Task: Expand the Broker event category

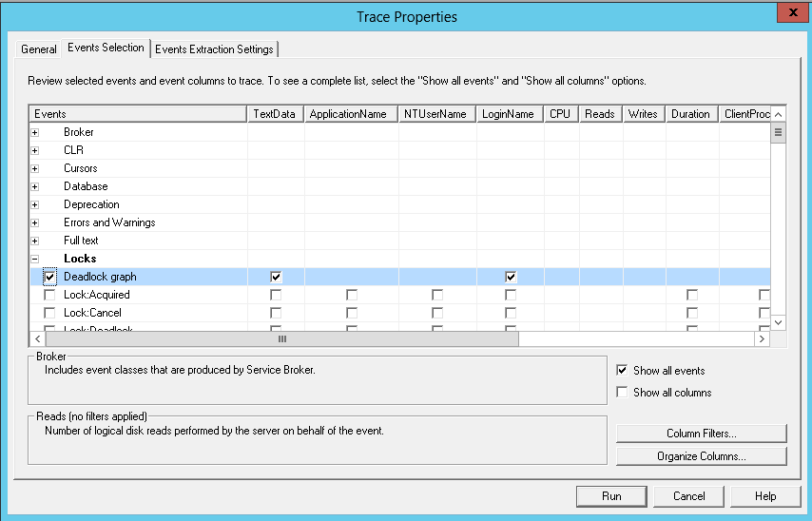Action: [x=35, y=132]
